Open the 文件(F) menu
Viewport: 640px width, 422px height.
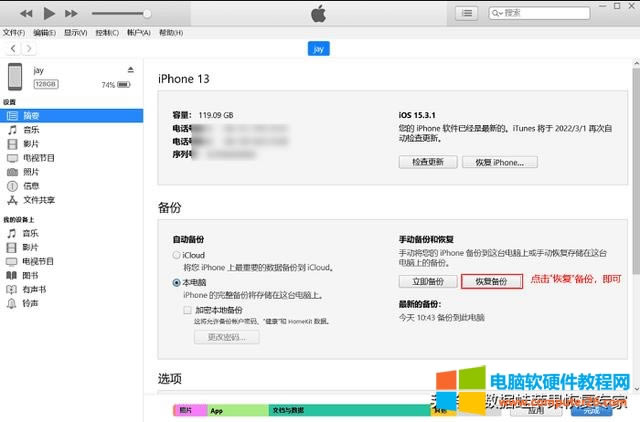click(x=14, y=33)
